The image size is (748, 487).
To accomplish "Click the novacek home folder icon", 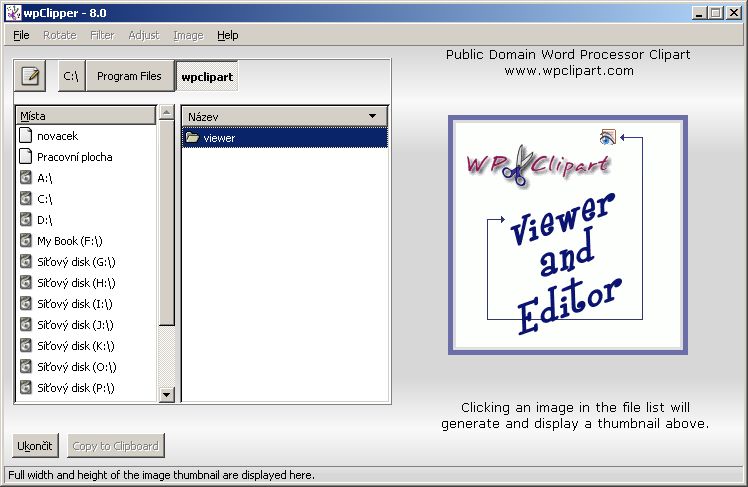I will coord(25,136).
